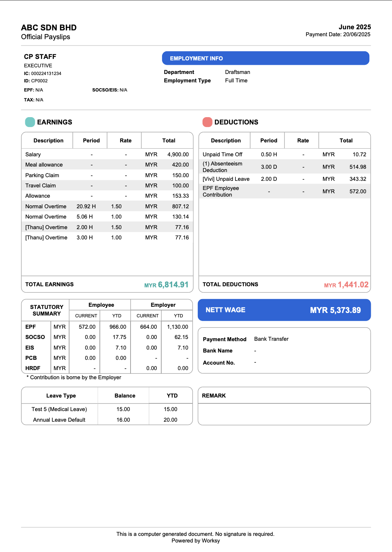
Task: Click the PCB row label
Action: pyautogui.click(x=31, y=358)
